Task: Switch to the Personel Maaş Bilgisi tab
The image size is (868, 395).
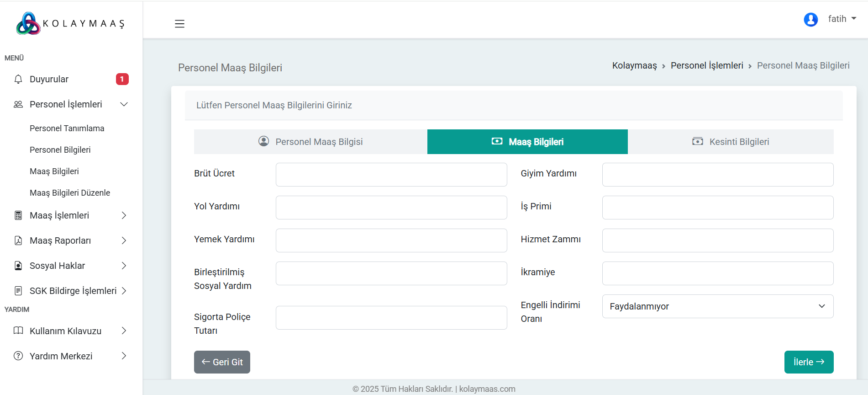Action: click(310, 142)
